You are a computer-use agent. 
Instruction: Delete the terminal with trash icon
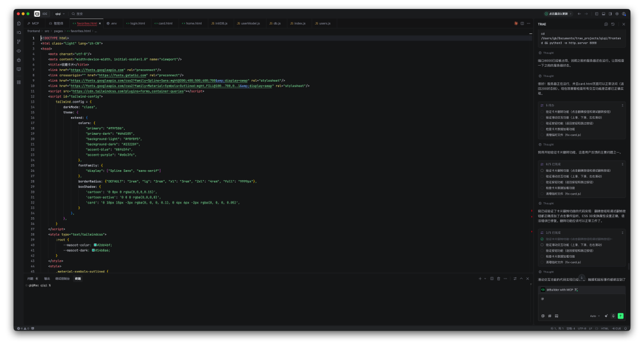[x=499, y=279]
